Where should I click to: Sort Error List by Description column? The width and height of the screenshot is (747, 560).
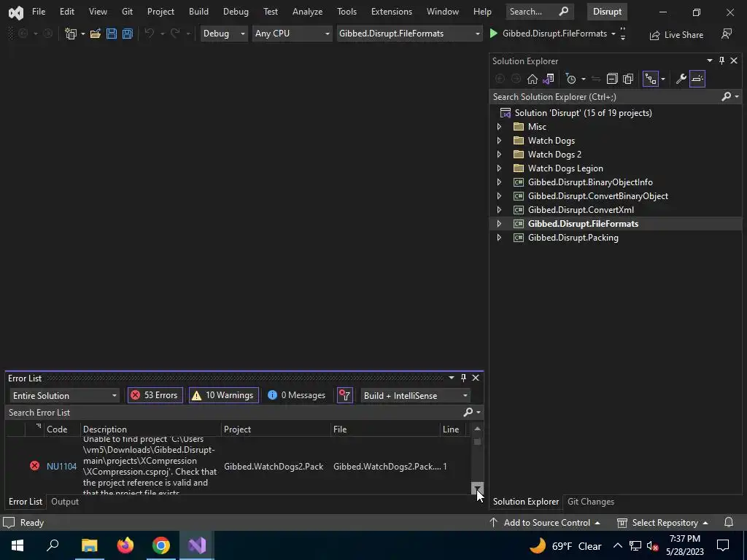pos(150,429)
